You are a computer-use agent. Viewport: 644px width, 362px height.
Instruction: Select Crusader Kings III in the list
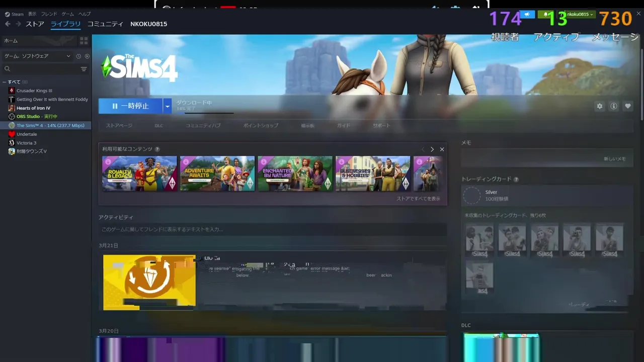34,90
